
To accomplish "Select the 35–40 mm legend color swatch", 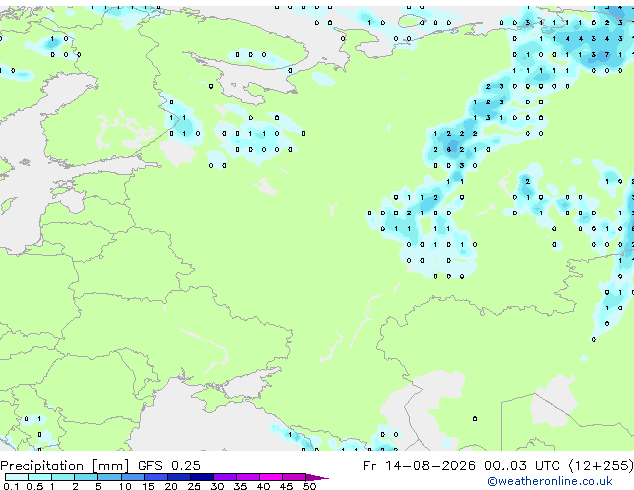I will (x=247, y=477).
